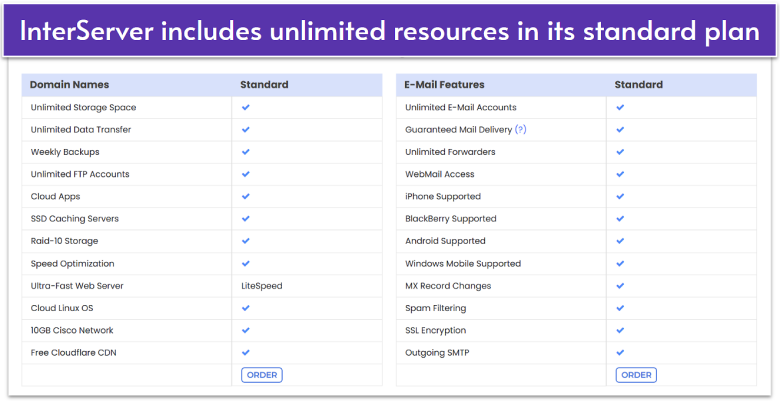
Task: Select the Raid-10 Storage label
Action: pos(64,241)
